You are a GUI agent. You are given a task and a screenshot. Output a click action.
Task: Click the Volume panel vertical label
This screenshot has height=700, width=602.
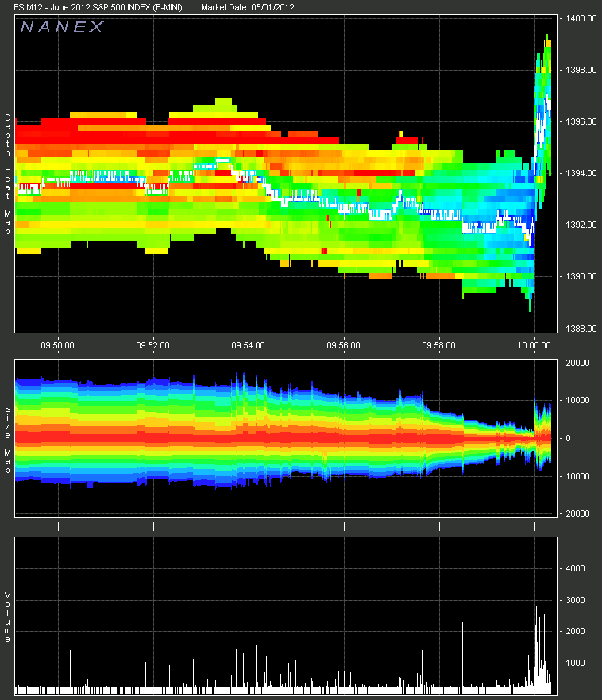(8, 617)
